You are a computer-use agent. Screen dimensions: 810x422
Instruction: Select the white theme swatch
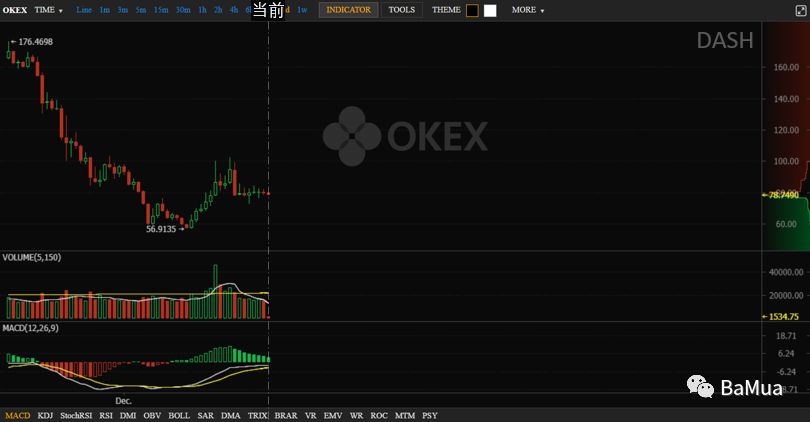pyautogui.click(x=490, y=10)
